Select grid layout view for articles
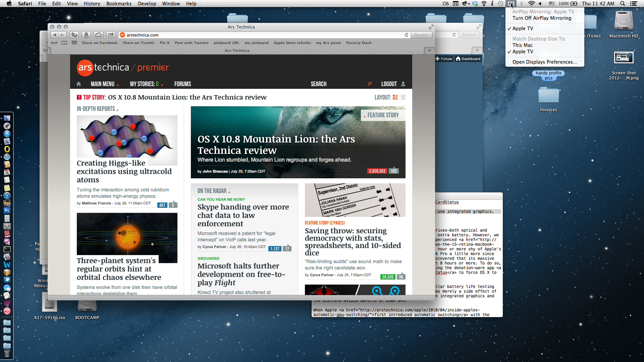 point(395,97)
